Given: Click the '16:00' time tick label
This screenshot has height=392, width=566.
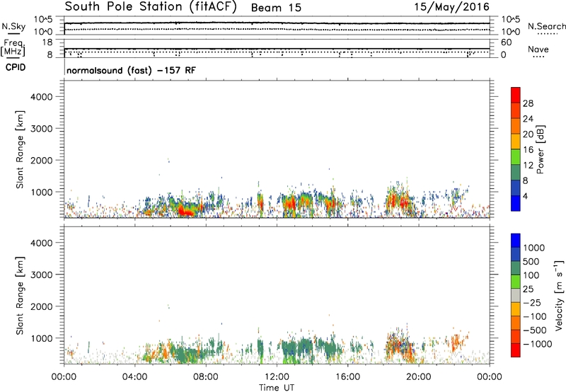Looking at the screenshot, I should [x=347, y=377].
